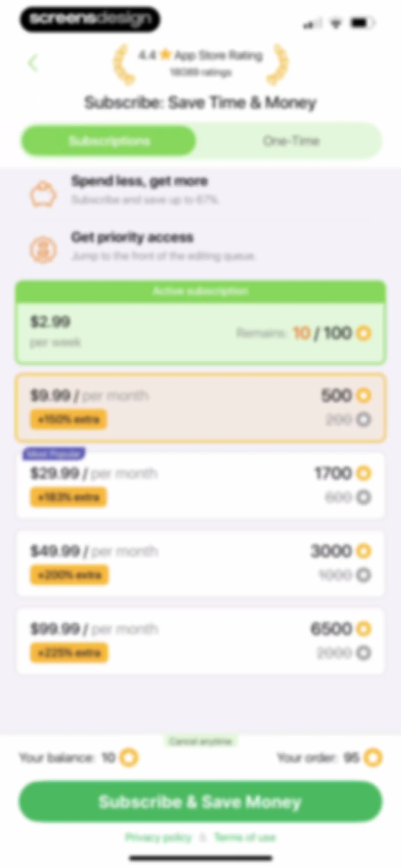The image size is (401, 868).
Task: Switch to the One-Time tab
Action: pyautogui.click(x=291, y=141)
